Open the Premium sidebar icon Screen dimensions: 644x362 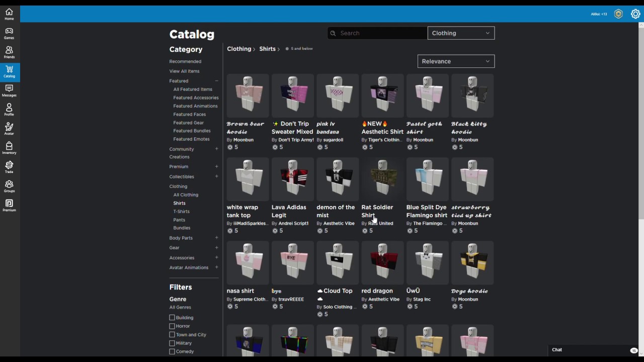(x=9, y=205)
